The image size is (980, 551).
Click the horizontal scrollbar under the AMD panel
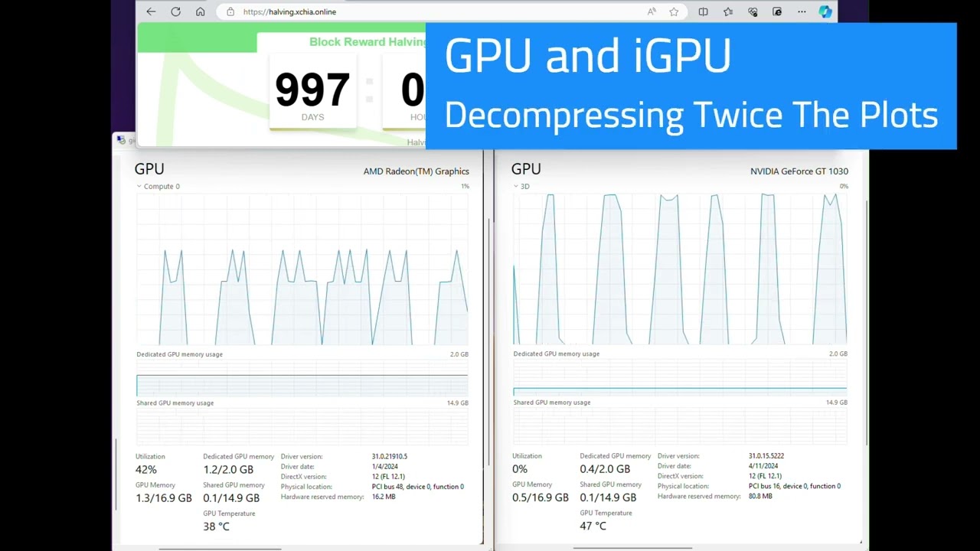pos(220,548)
